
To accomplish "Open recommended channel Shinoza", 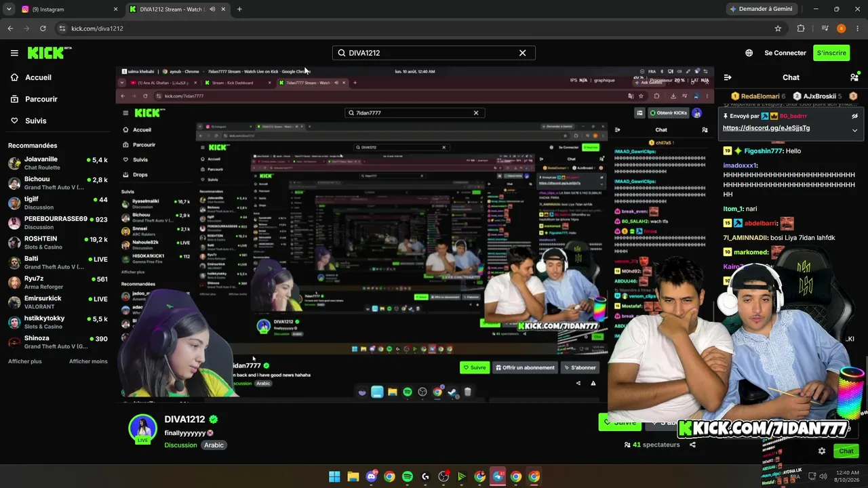I will (x=58, y=342).
